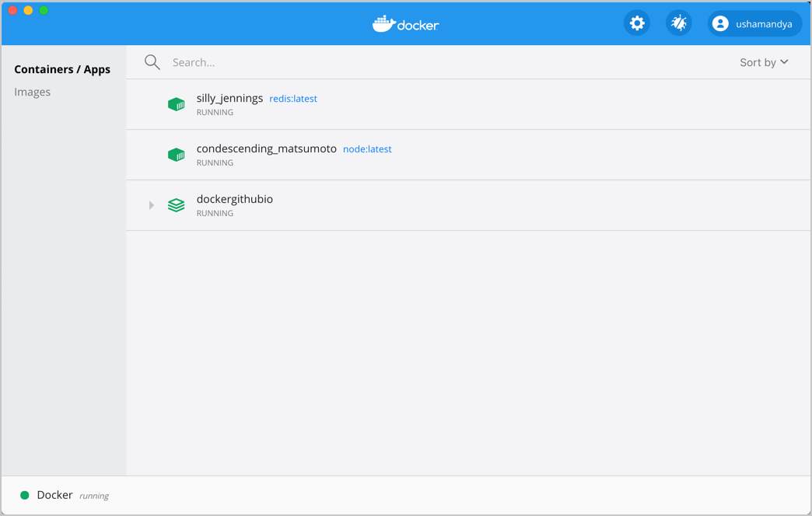The image size is (812, 516).
Task: Open the redis:latest image link
Action: coord(293,98)
